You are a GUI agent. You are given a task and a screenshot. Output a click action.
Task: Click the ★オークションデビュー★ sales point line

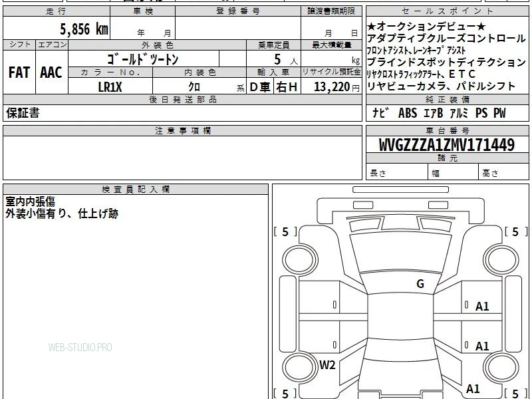(426, 26)
